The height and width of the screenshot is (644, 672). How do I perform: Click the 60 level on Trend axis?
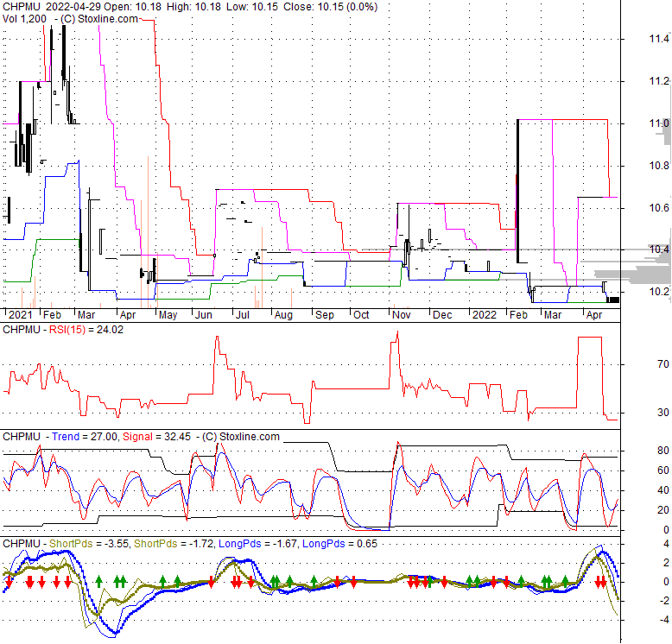[x=662, y=470]
